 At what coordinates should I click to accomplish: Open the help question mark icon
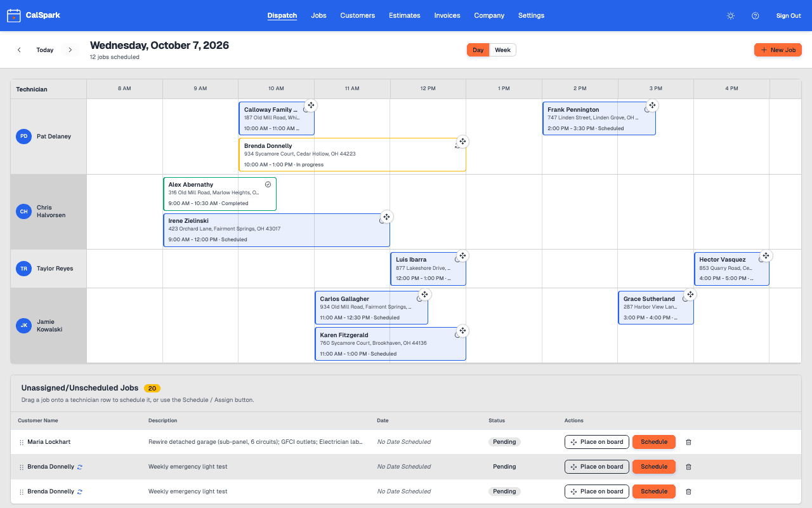point(756,16)
